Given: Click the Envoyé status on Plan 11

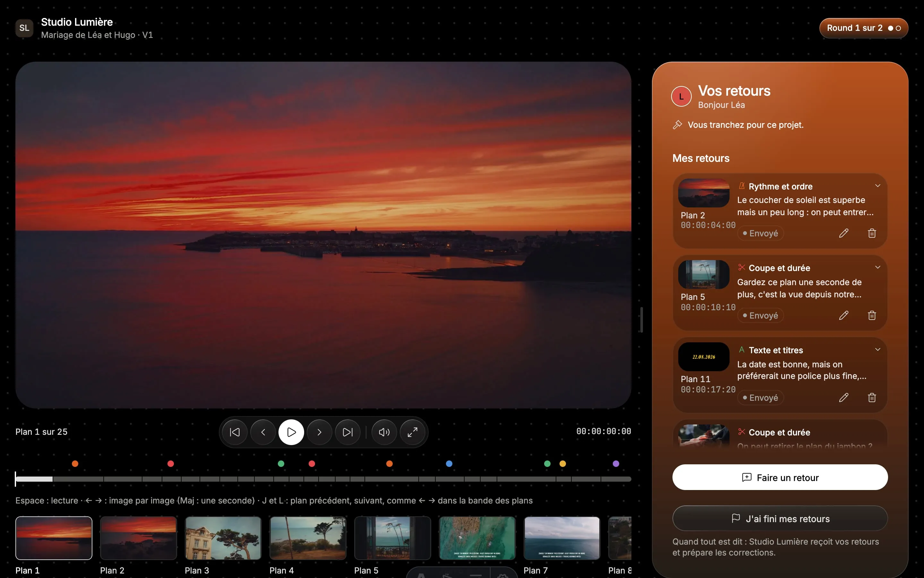Looking at the screenshot, I should [x=760, y=398].
